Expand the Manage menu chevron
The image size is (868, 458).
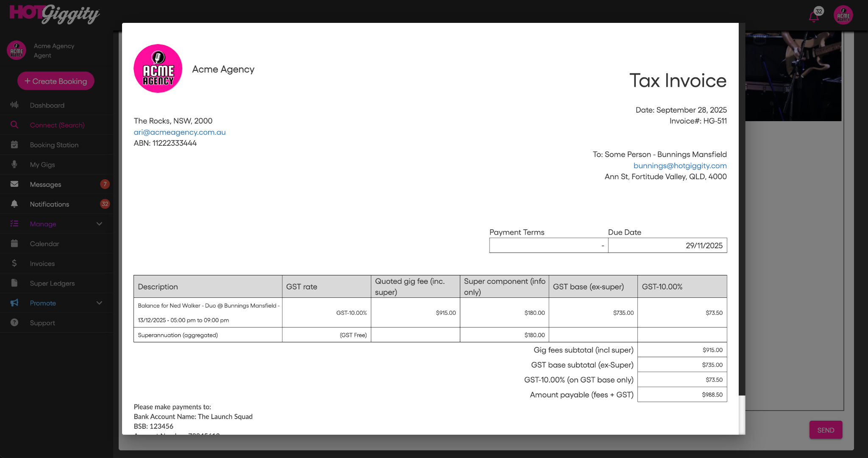pyautogui.click(x=99, y=224)
